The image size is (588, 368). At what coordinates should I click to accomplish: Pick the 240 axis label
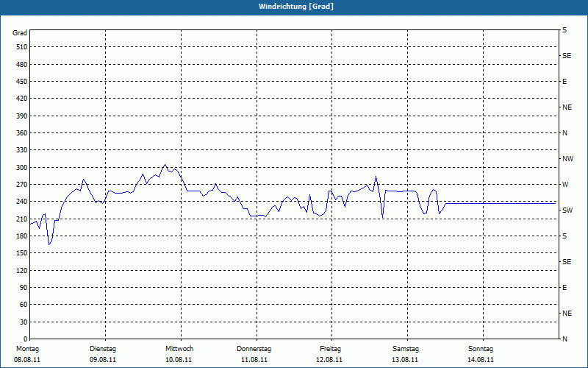(22, 202)
